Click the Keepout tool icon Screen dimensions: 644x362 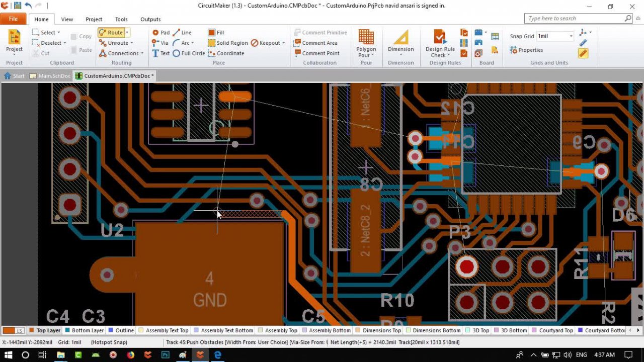click(255, 43)
